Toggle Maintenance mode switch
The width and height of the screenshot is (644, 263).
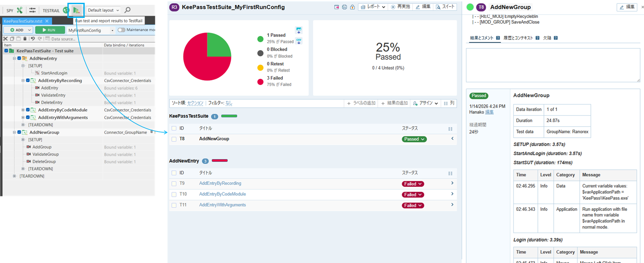(x=121, y=30)
